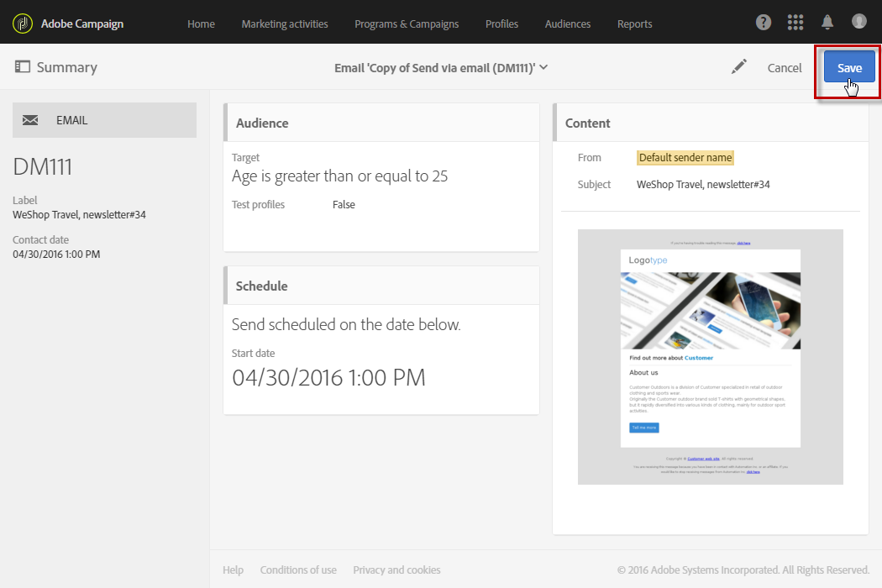Open the user profile avatar
This screenshot has height=588, width=882.
(x=859, y=21)
